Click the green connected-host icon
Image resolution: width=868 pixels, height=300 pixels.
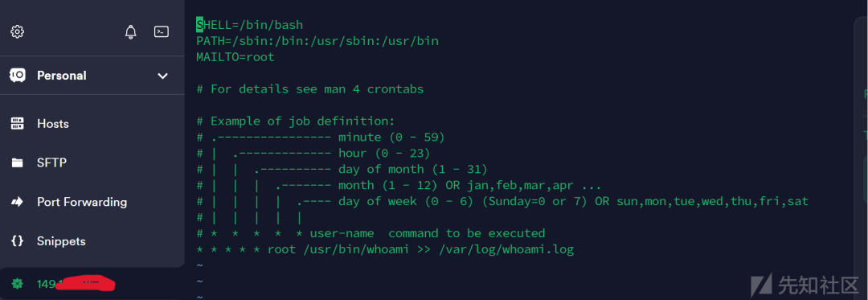coord(17,284)
